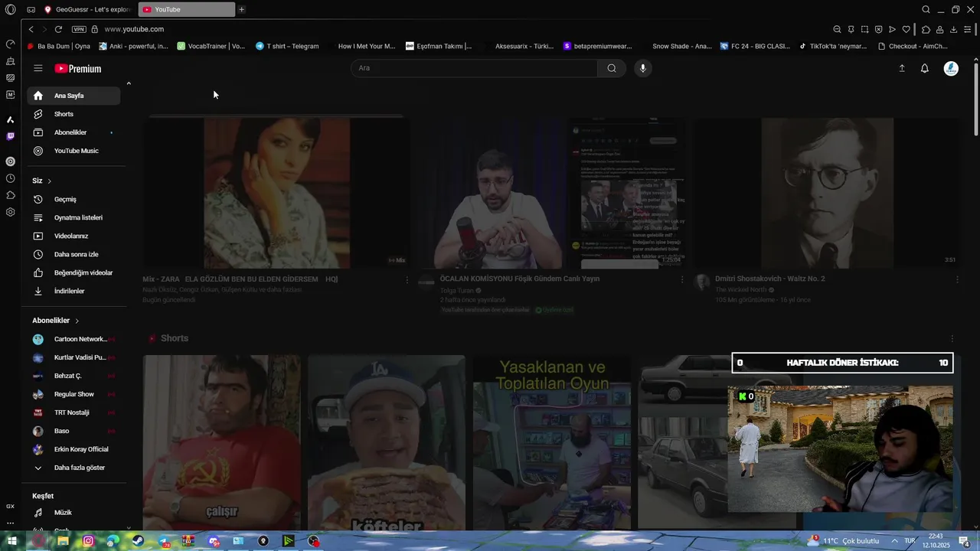Open the Shorts shelf more options menu
Viewport: 980px width, 551px height.
pos(952,338)
